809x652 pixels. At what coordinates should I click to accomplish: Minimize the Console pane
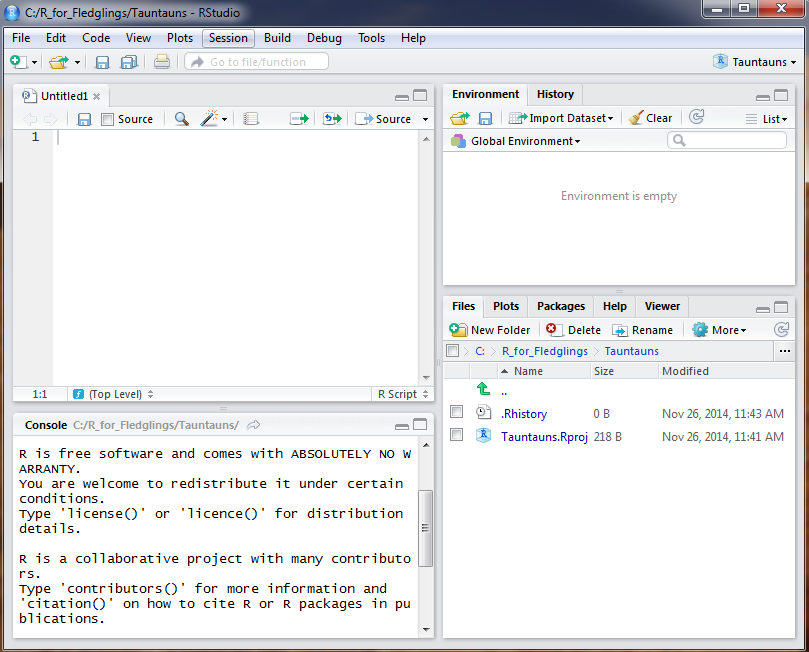click(x=402, y=427)
